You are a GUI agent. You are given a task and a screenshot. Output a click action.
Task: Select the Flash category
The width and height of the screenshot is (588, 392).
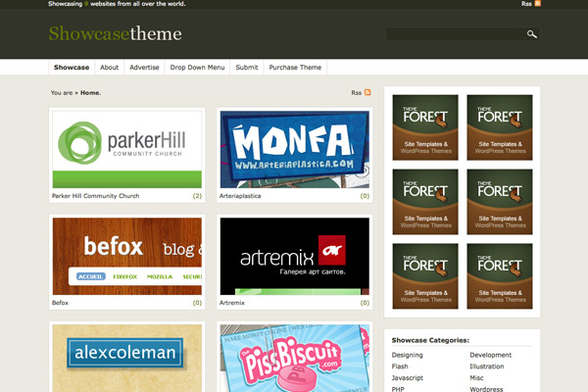(x=400, y=367)
